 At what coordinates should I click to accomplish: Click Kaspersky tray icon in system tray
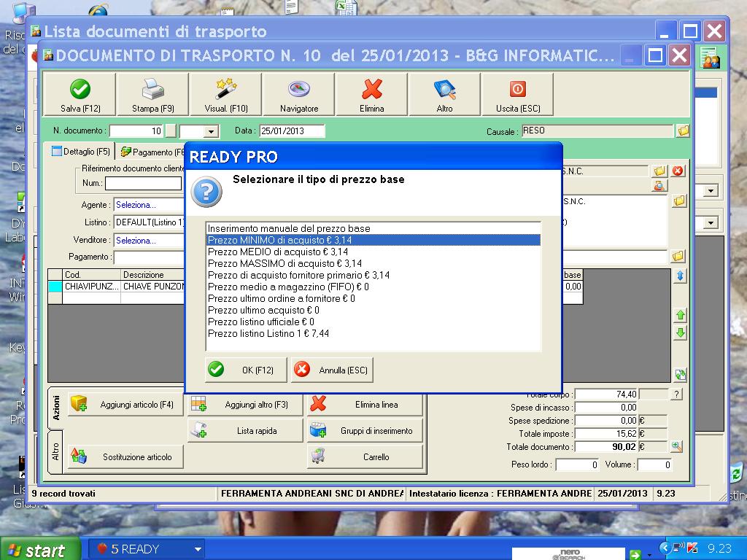692,548
